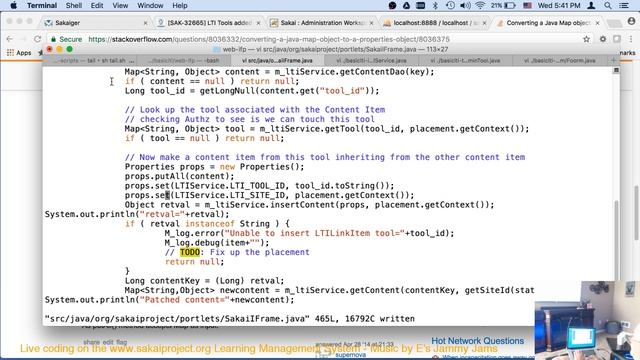
Task: Open the Apps bookmarks shortcut
Action: point(19,53)
